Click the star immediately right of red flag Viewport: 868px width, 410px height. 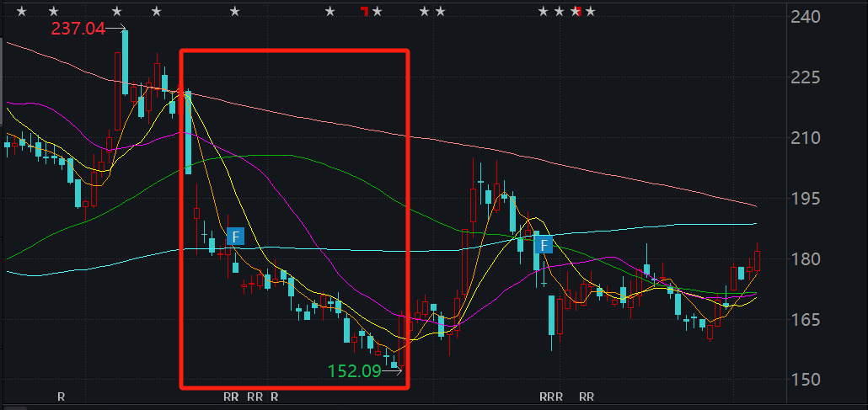378,11
